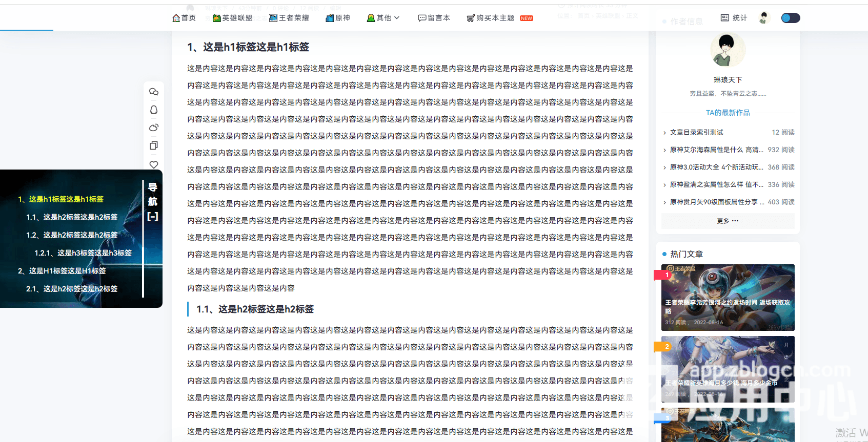The width and height of the screenshot is (868, 442).
Task: Open article 文章目录索引测试
Action: coord(696,132)
